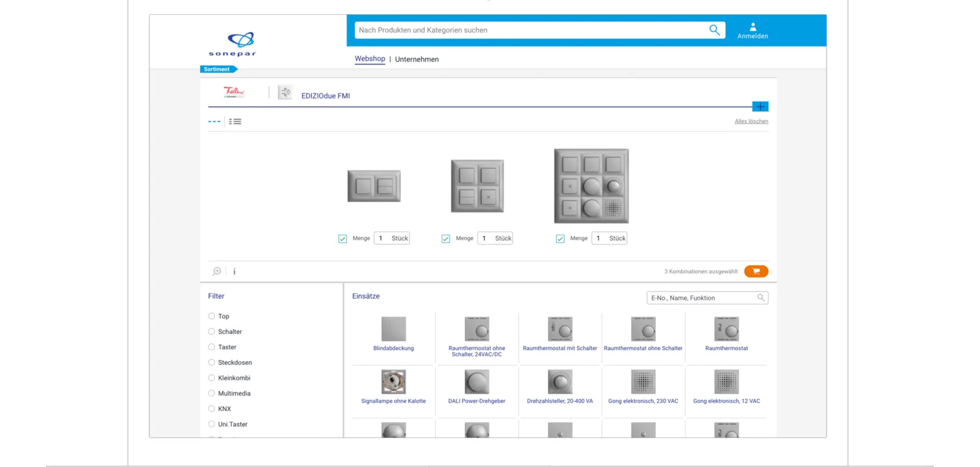The height and width of the screenshot is (467, 980).
Task: Click the search magnifier icon in top bar
Action: pyautogui.click(x=714, y=30)
